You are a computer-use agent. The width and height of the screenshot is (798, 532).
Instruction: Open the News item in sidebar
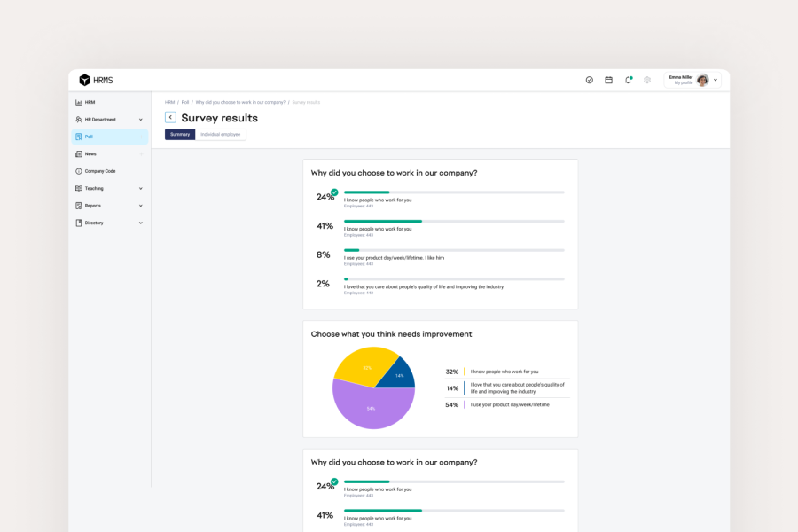[x=90, y=154]
